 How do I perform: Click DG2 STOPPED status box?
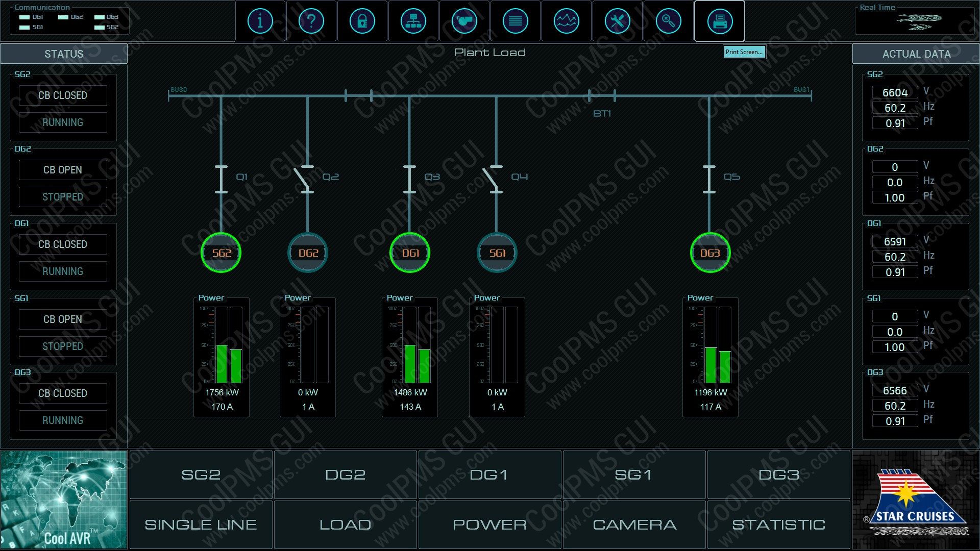coord(63,197)
